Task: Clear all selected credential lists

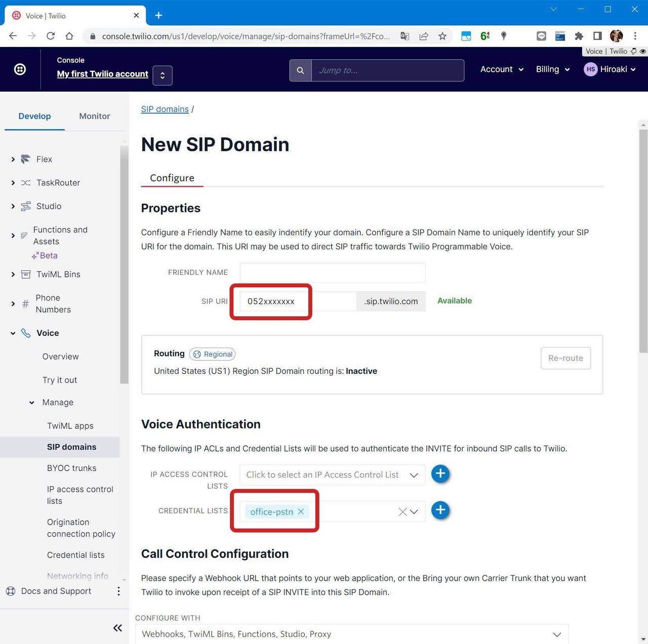Action: click(x=402, y=512)
